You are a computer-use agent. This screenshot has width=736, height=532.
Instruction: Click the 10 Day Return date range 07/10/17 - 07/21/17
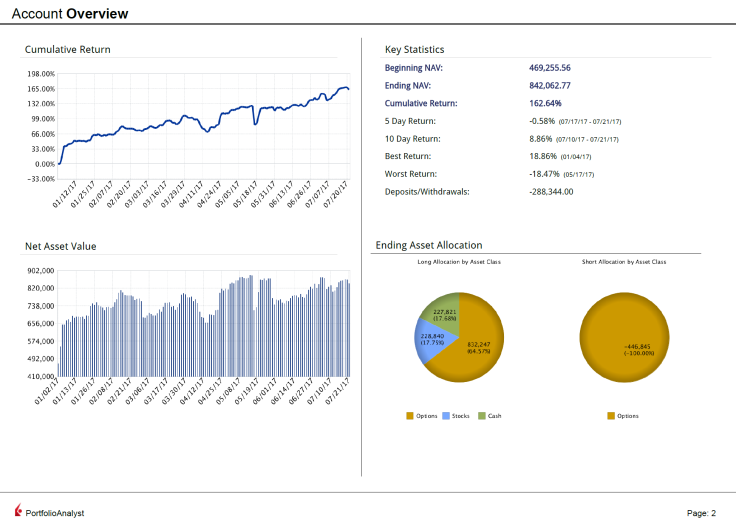tap(587, 140)
